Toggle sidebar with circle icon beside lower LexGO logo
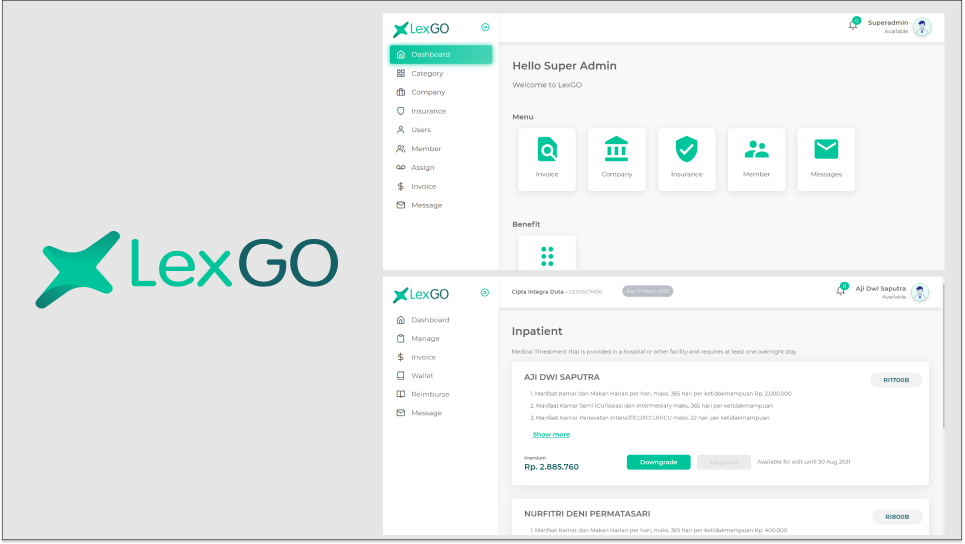965x544 pixels. (x=485, y=293)
